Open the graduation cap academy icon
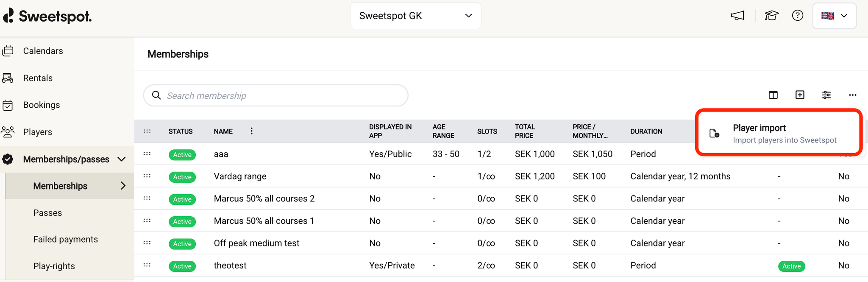Image resolution: width=868 pixels, height=282 pixels. click(771, 16)
